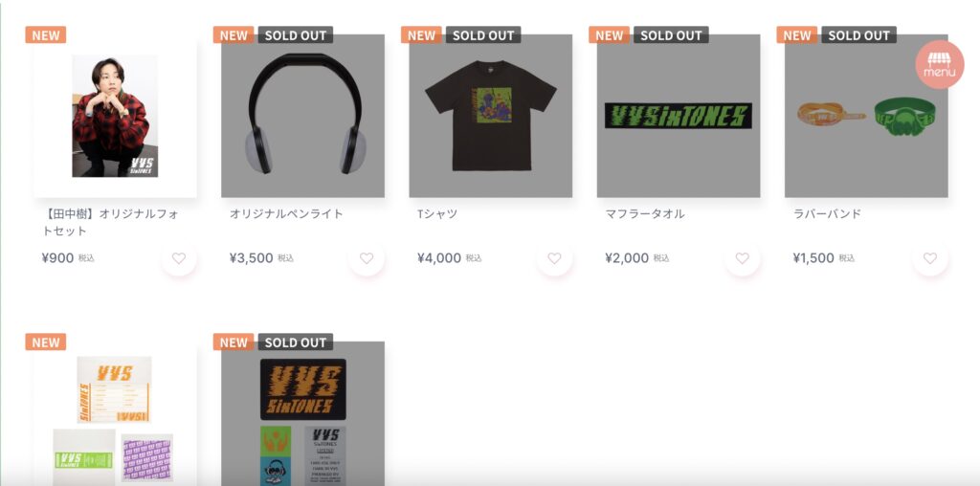Toggle heart on オリジナルペンライト item
This screenshot has width=980, height=486.
367,258
